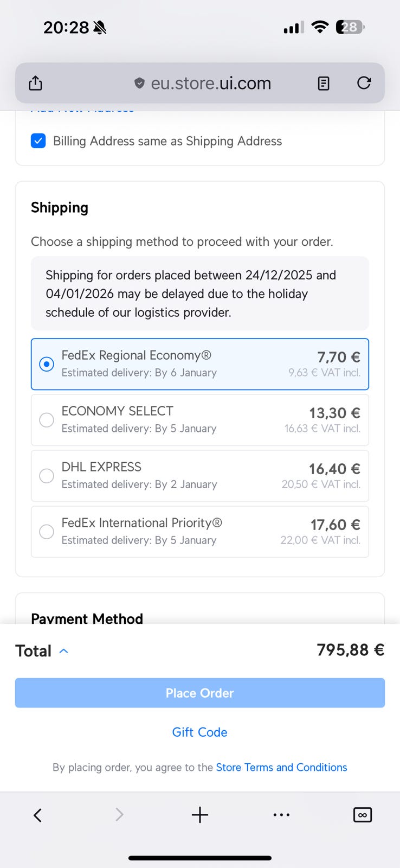Open a new tab with plus icon

[x=200, y=814]
